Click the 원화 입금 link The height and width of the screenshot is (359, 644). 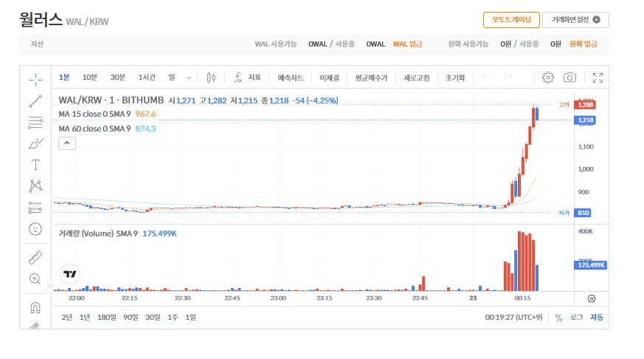584,44
